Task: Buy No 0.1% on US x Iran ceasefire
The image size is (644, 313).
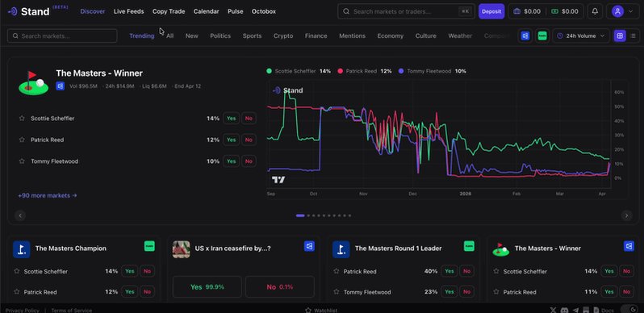Action: pos(280,286)
